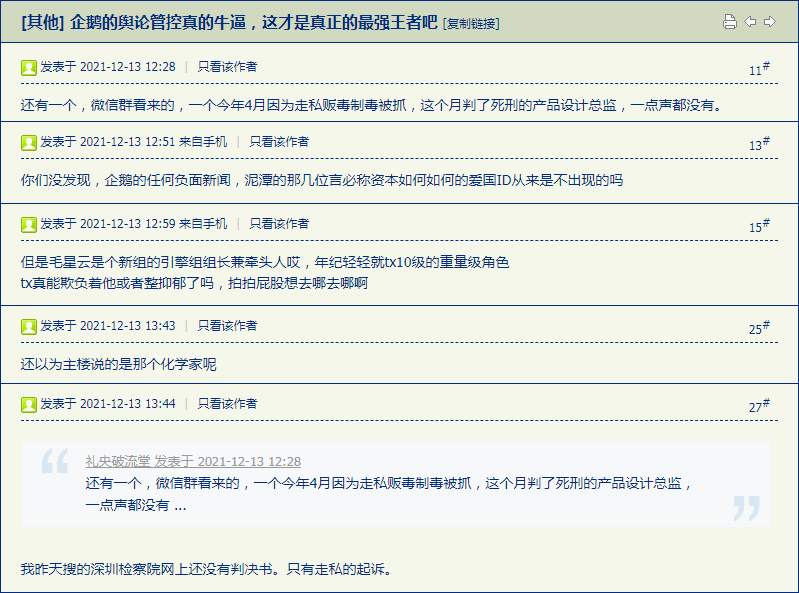Click floor number 13# link
The height and width of the screenshot is (593, 799).
(759, 144)
